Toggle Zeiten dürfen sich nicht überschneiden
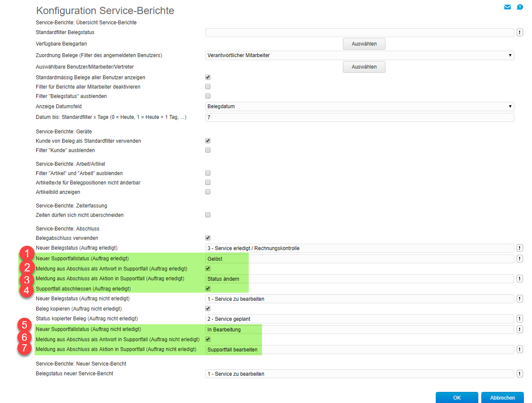This screenshot has height=403, width=532. coord(208,215)
